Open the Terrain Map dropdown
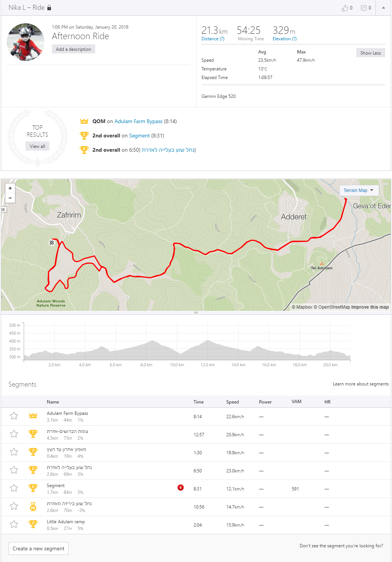 [359, 190]
